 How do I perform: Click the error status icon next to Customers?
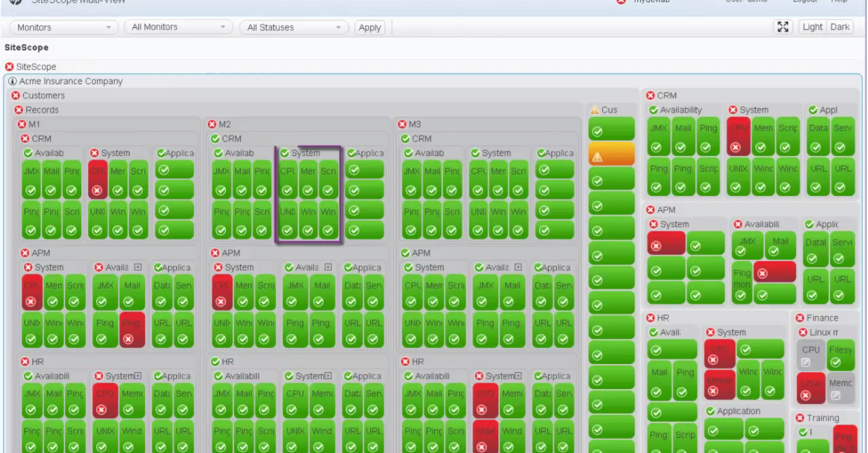tap(16, 96)
